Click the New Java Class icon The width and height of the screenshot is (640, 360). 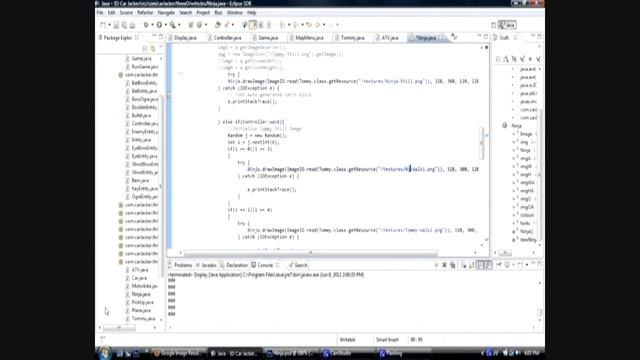[199, 25]
